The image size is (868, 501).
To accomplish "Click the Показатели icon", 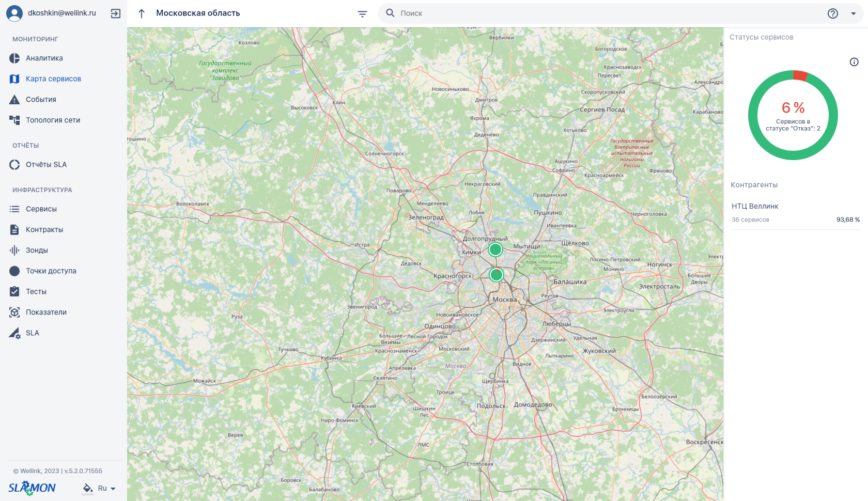I will coord(14,312).
